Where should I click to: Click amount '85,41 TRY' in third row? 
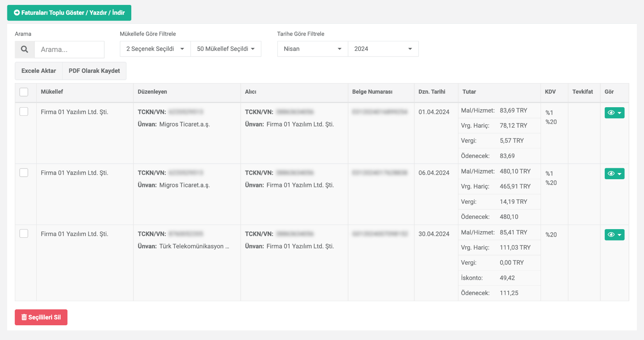pos(514,232)
